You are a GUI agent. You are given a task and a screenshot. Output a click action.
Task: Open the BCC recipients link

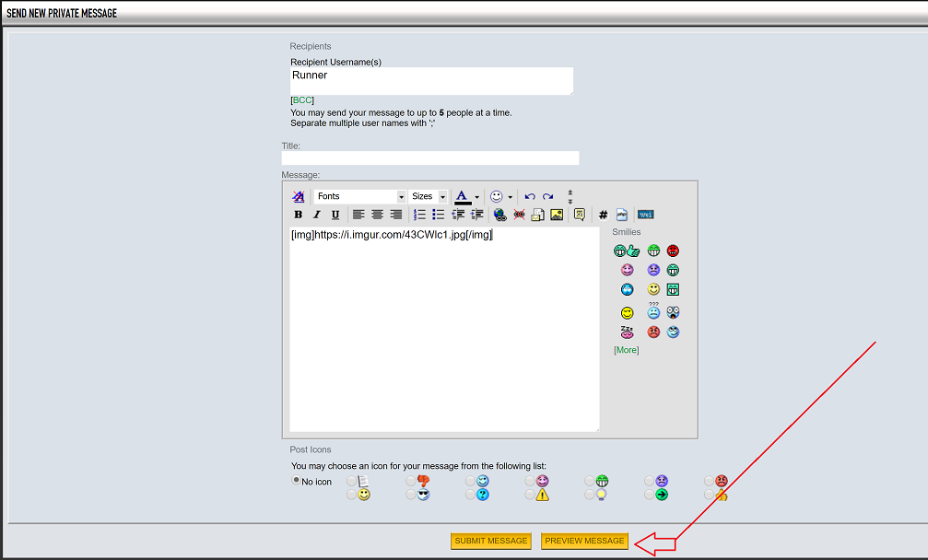click(302, 99)
